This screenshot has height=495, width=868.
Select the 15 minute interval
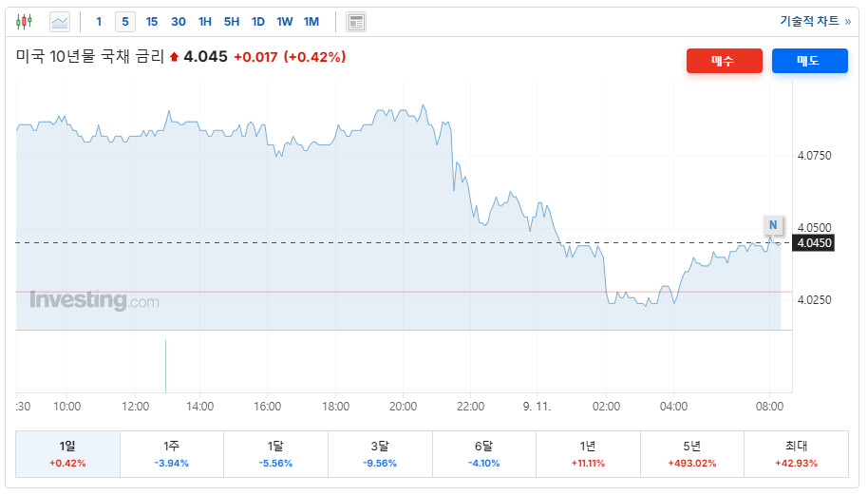[x=152, y=21]
